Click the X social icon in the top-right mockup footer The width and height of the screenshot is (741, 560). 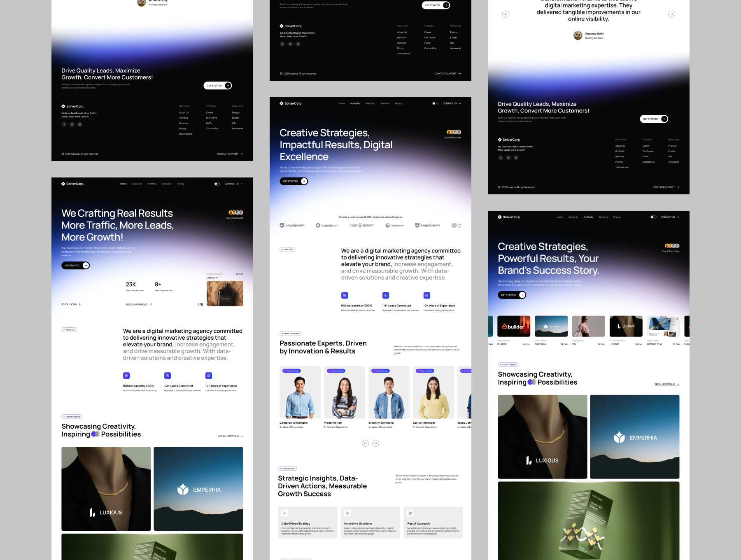click(x=501, y=158)
